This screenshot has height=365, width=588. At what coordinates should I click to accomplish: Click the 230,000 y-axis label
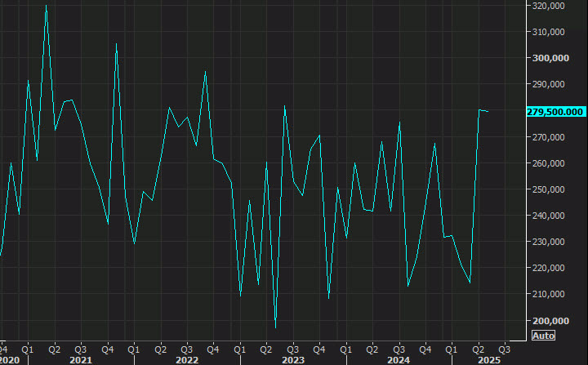548,242
